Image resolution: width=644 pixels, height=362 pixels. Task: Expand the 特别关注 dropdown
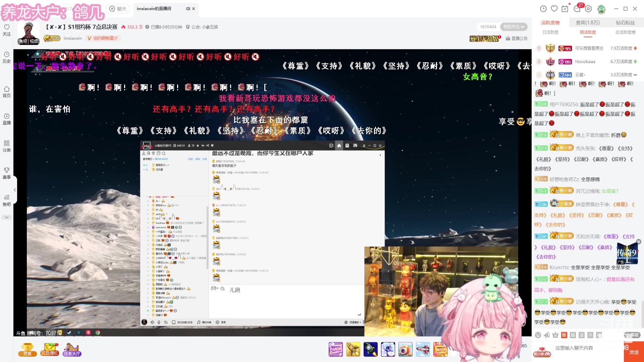(514, 27)
